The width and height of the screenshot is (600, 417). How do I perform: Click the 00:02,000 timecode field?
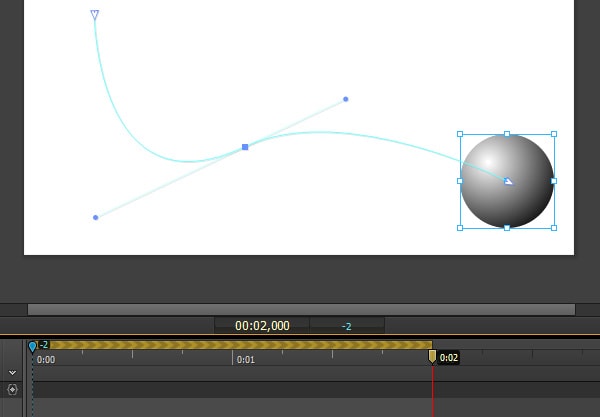coord(262,326)
